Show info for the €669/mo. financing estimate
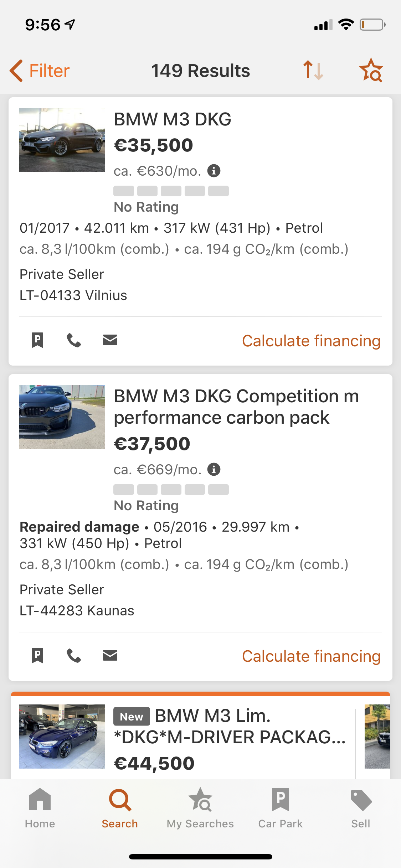 [x=214, y=470]
